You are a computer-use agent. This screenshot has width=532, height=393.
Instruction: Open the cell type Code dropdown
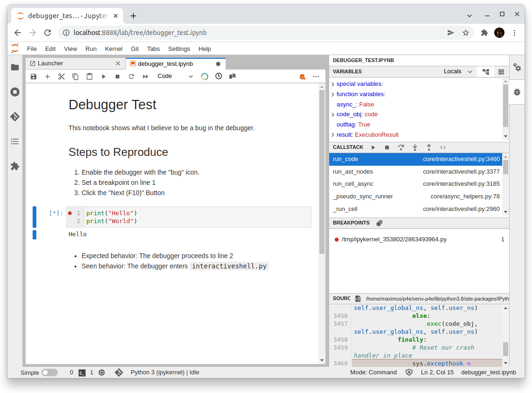[x=175, y=77]
